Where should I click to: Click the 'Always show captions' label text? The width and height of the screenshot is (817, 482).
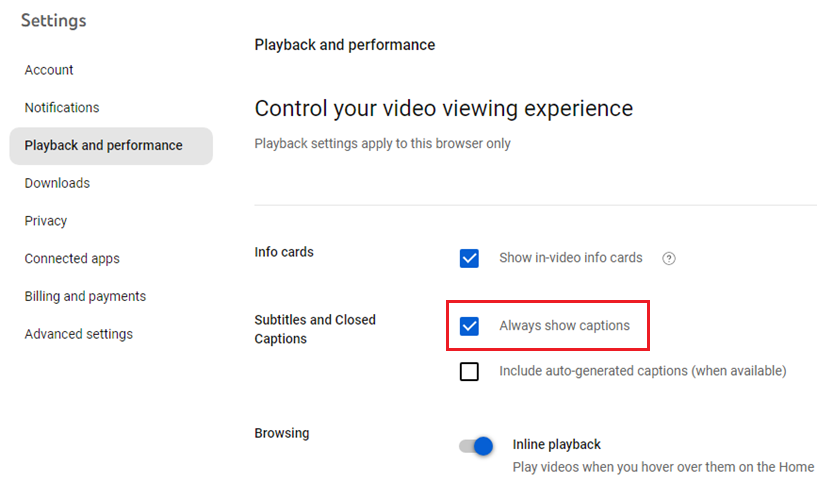coord(564,326)
